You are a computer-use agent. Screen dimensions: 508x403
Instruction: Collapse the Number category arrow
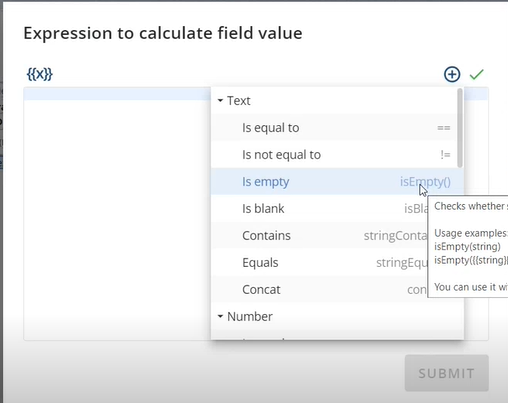[220, 316]
